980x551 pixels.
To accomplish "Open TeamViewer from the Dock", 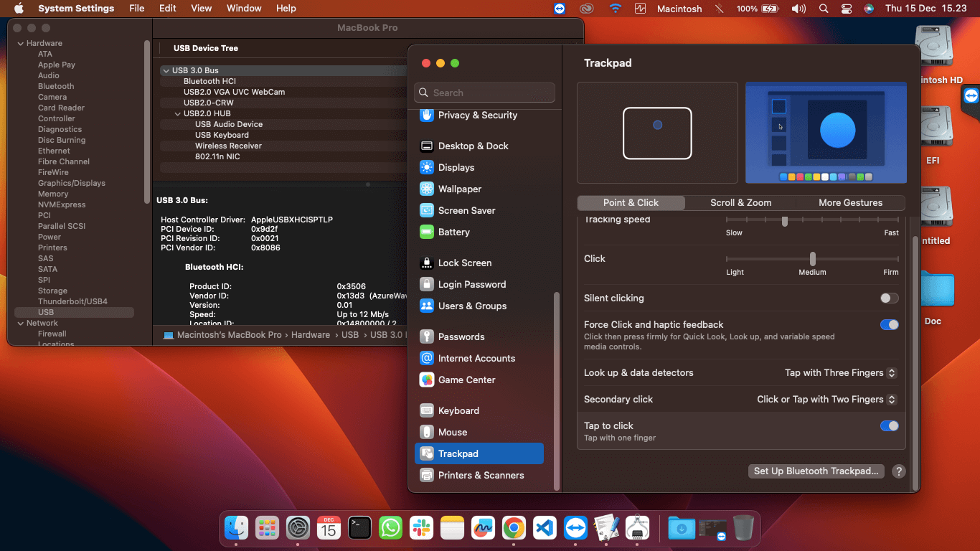I will (575, 528).
